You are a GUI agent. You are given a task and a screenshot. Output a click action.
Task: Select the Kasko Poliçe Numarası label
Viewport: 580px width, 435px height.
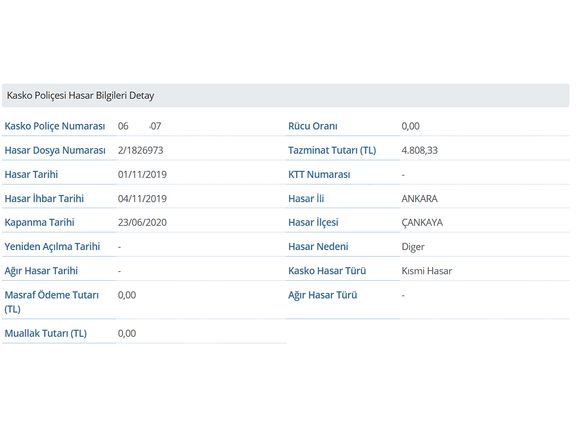pos(55,126)
